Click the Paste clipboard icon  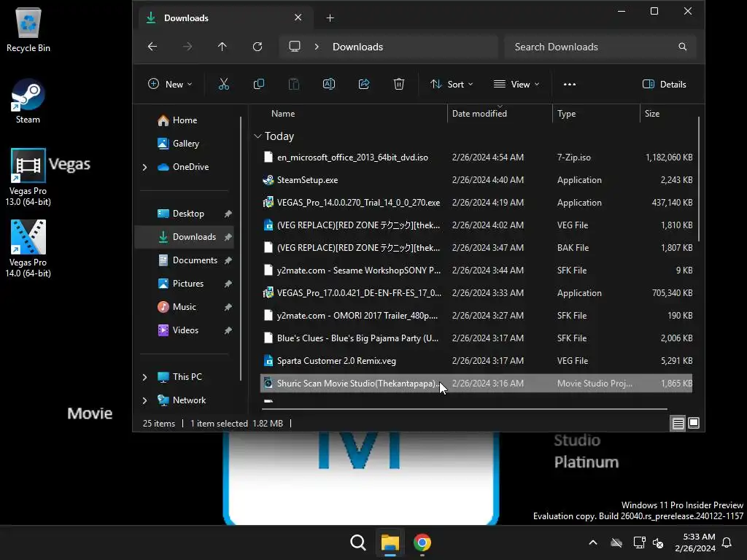[x=294, y=85]
